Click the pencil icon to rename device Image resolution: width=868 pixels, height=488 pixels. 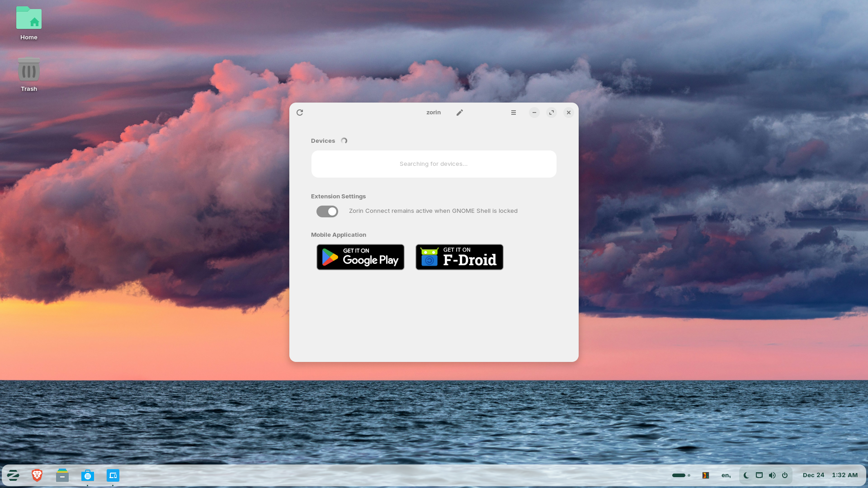(459, 113)
